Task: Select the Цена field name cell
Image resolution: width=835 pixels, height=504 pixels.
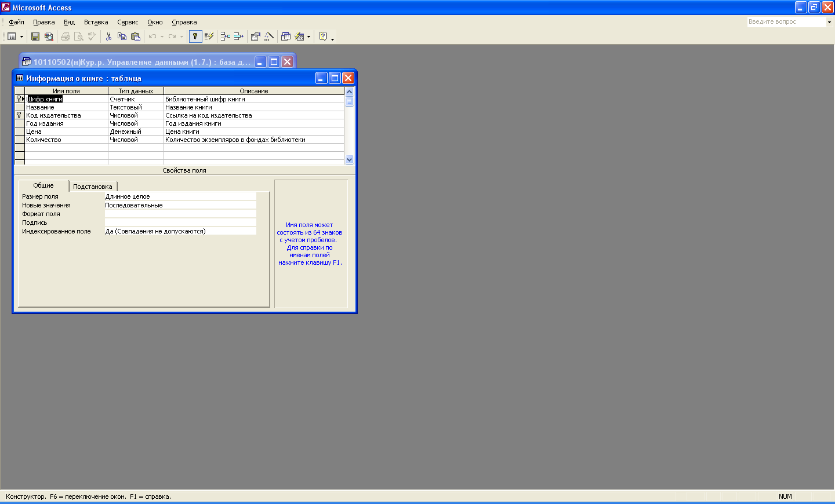Action: tap(66, 132)
